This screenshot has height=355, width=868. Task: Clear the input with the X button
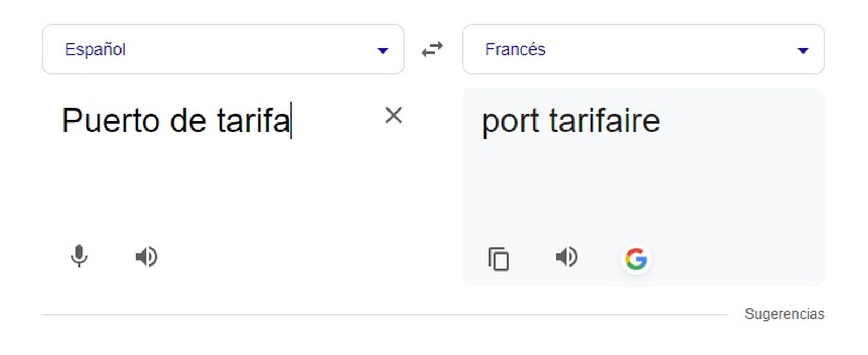click(x=394, y=116)
